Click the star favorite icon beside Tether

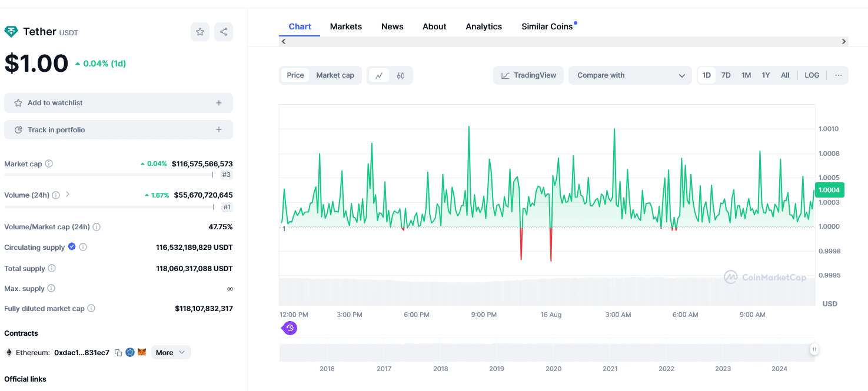200,32
